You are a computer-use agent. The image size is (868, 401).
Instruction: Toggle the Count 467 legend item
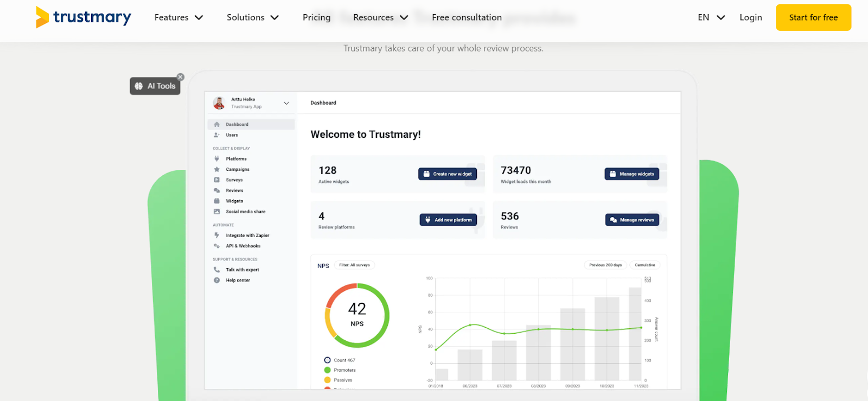(340, 360)
